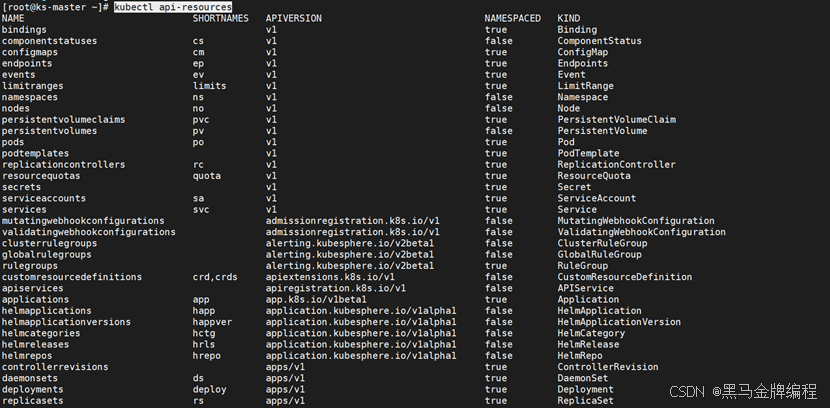This screenshot has height=408, width=830.
Task: Select the 'componentstatuses' resource name
Action: [49, 41]
